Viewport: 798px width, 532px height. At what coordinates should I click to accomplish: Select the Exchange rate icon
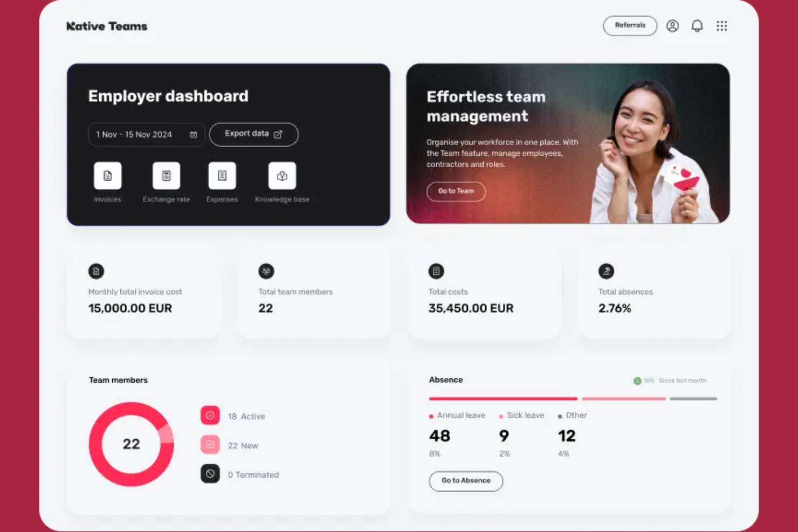[x=166, y=176]
